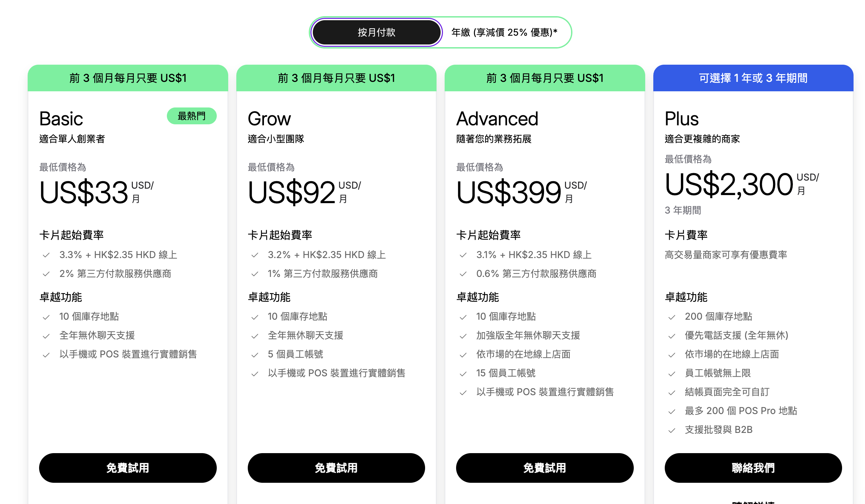This screenshot has width=865, height=504.
Task: Click 免費試用 under the Grow plan
Action: (x=336, y=468)
